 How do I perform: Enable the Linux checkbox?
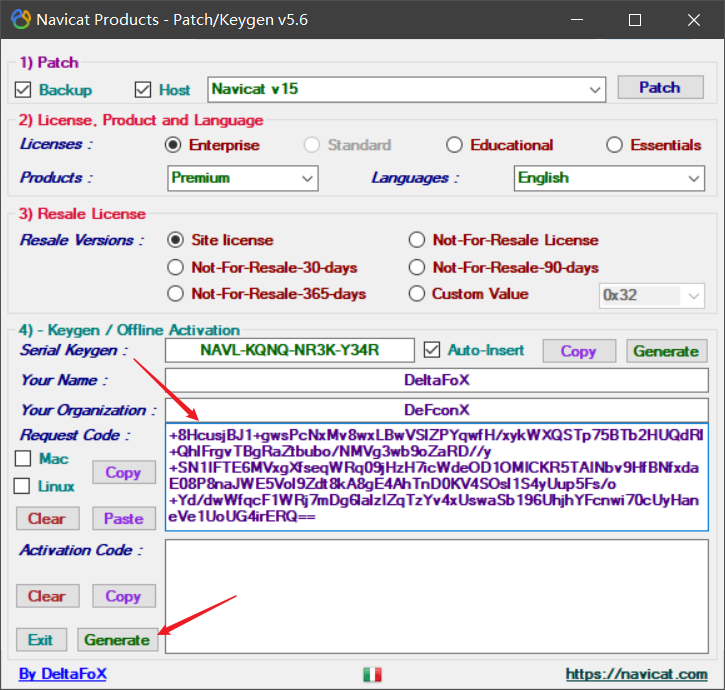[22, 486]
